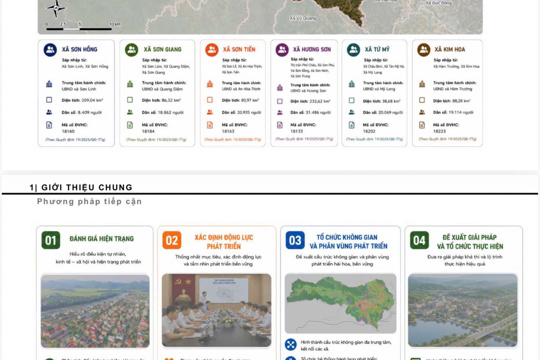Click the document code icon in Xã Kim Hoa card
The width and height of the screenshot is (540, 360).
[x=422, y=125]
